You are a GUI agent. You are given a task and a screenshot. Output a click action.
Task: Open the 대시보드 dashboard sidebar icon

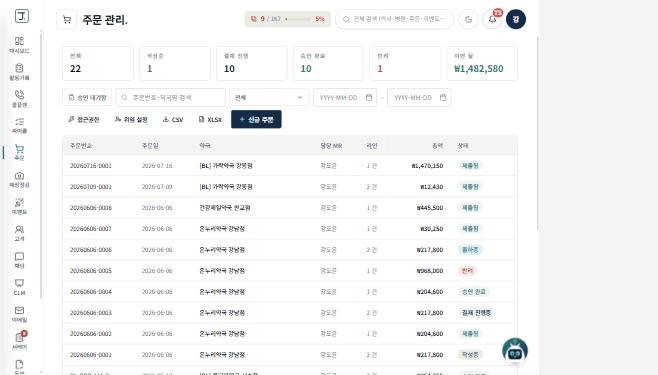(x=19, y=44)
